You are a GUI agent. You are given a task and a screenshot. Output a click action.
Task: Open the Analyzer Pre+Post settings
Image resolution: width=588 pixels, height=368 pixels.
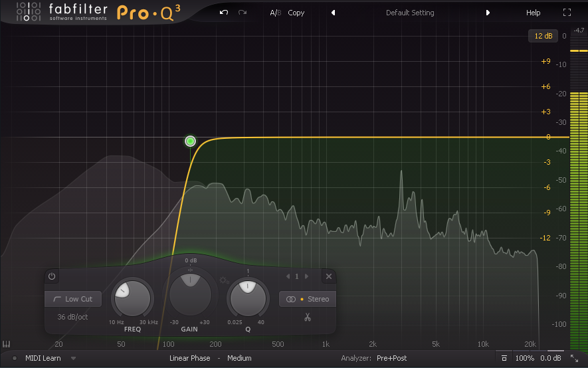pos(373,358)
